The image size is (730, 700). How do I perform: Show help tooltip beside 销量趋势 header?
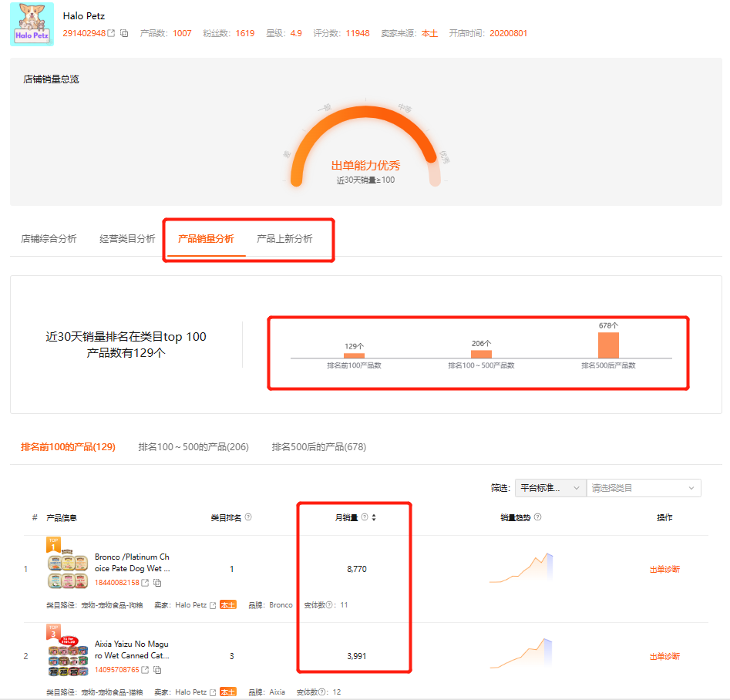(538, 517)
